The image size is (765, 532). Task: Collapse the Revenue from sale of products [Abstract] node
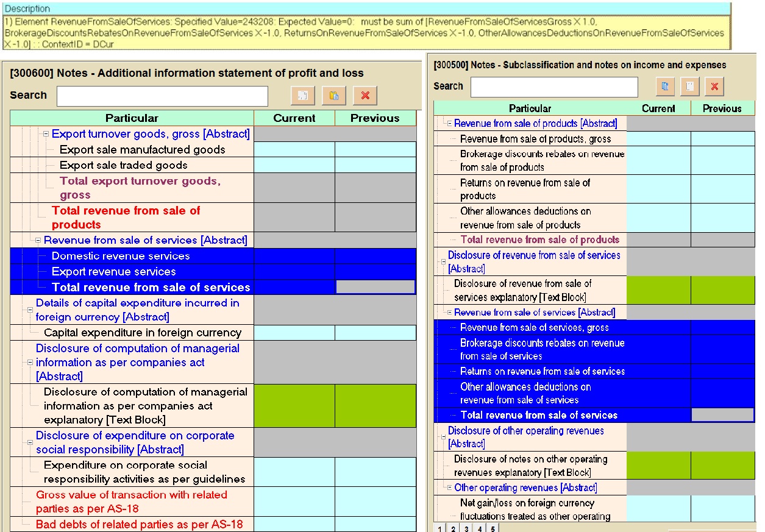(449, 124)
